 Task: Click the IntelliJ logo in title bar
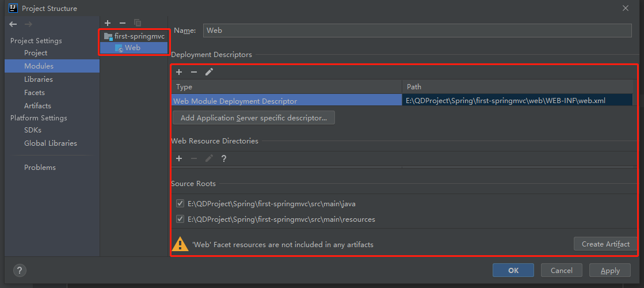click(13, 8)
